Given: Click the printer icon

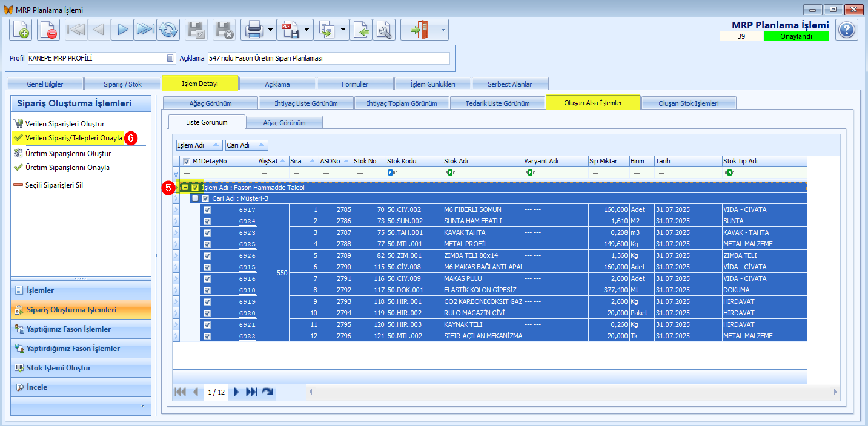Looking at the screenshot, I should pos(253,30).
